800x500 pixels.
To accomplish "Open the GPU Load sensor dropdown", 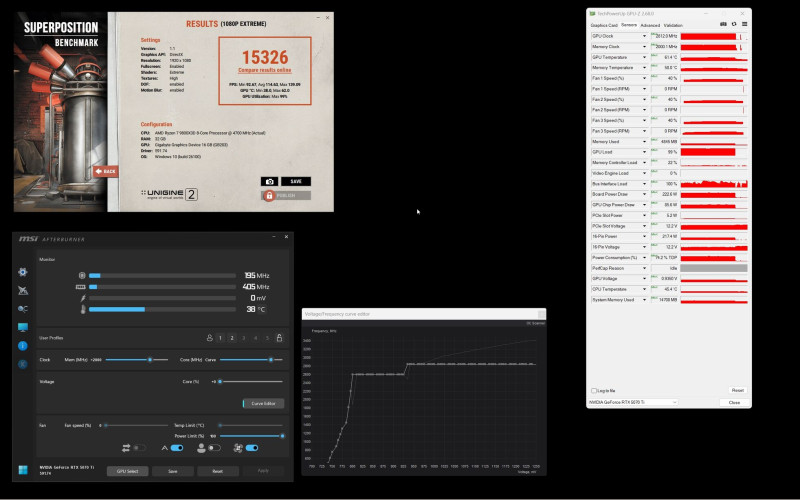I will pyautogui.click(x=644, y=152).
